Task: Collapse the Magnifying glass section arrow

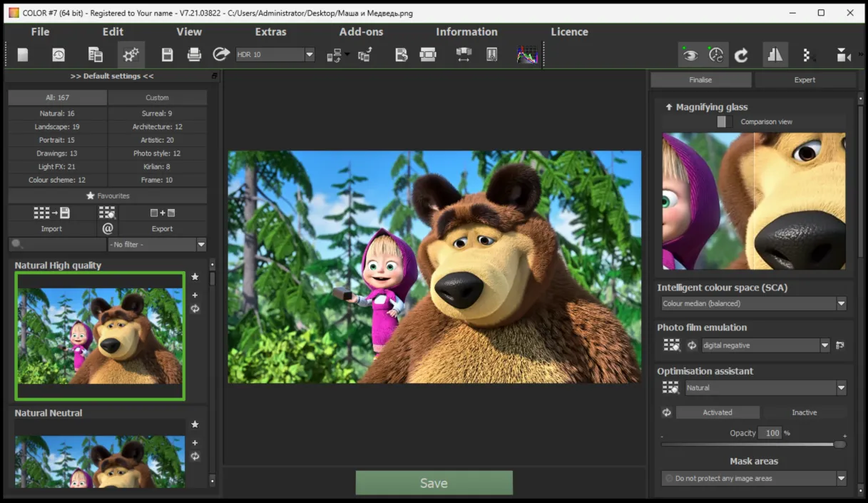Action: [x=668, y=107]
